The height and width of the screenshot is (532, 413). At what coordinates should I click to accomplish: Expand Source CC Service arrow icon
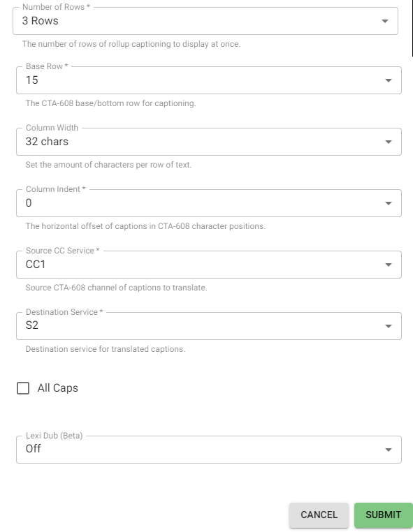[389, 265]
